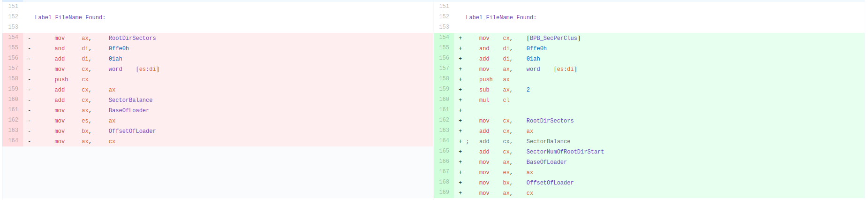This screenshot has width=868, height=200.
Task: Click RootDirSectors on the removed line 154
Action: [x=132, y=38]
